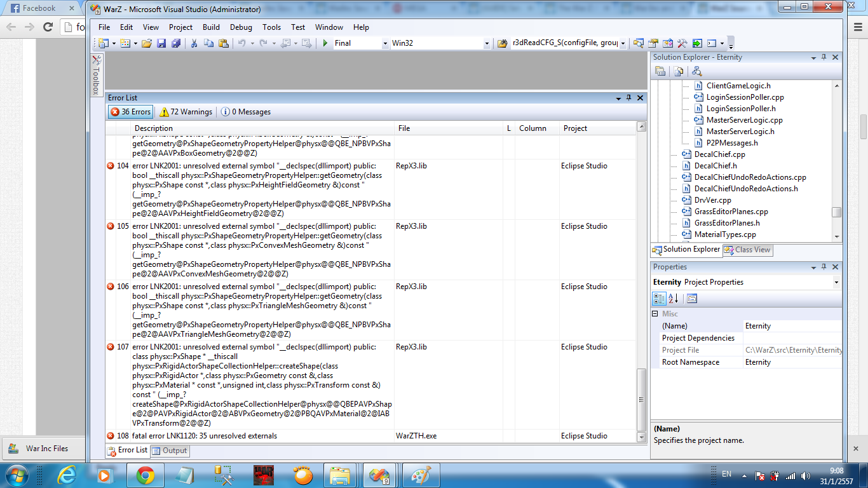Screen dimensions: 868x488
Task: Open the New Project dropdown arrow
Action: click(113, 43)
